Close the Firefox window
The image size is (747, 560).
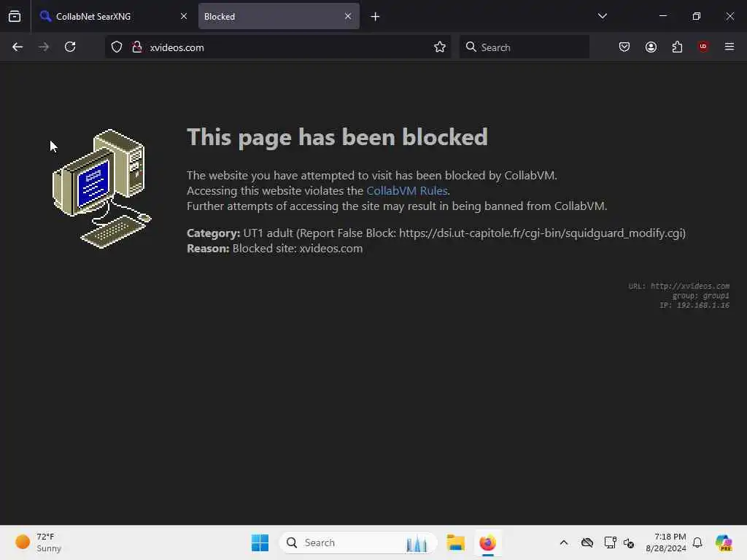[x=729, y=16]
